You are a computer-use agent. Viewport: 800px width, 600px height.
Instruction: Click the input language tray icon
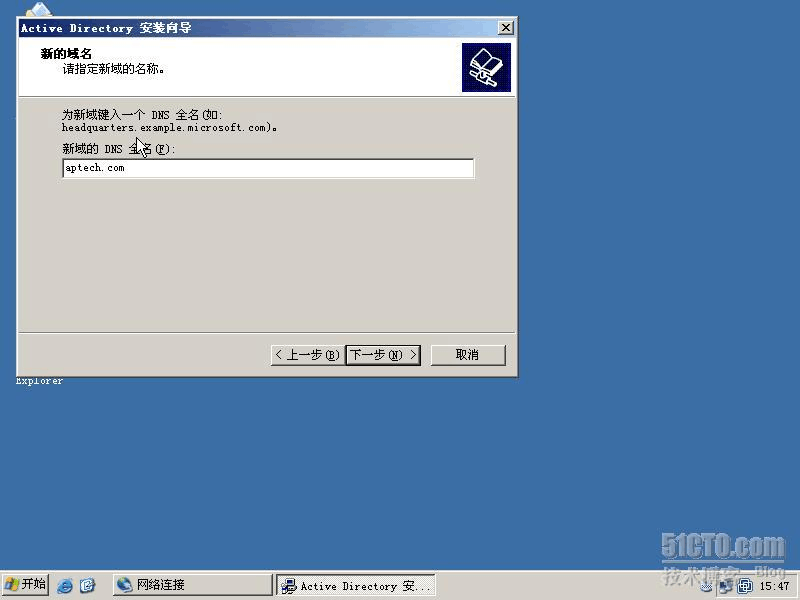pos(706,586)
